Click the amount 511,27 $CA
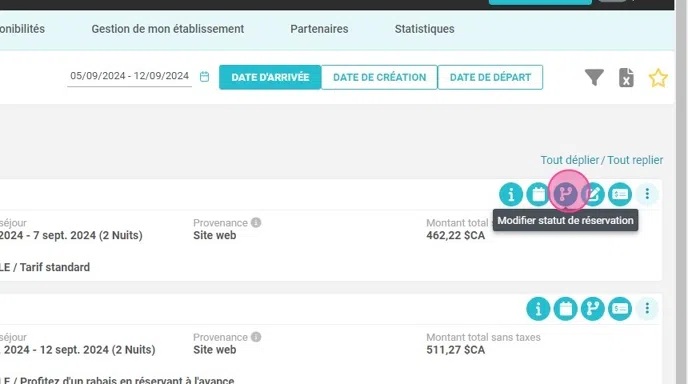 [x=455, y=350]
